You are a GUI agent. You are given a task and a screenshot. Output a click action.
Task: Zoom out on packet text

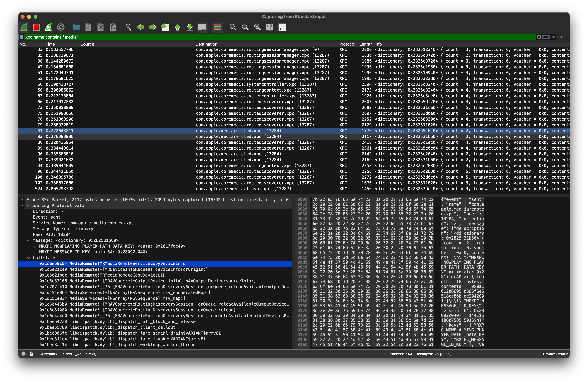[245, 27]
